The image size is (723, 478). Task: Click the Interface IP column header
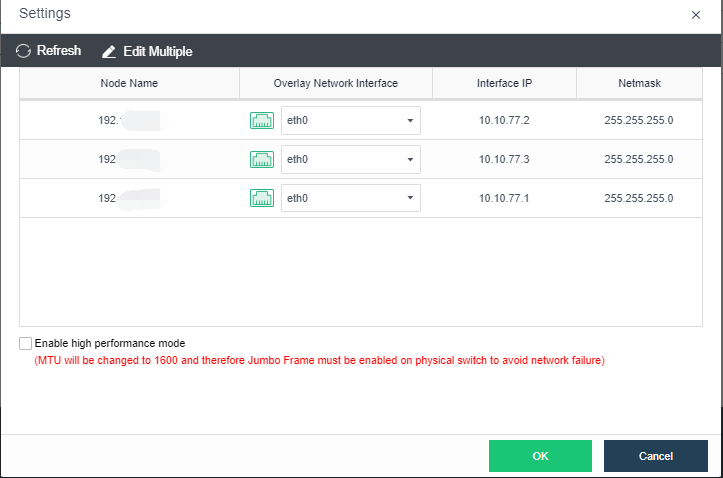(x=504, y=83)
